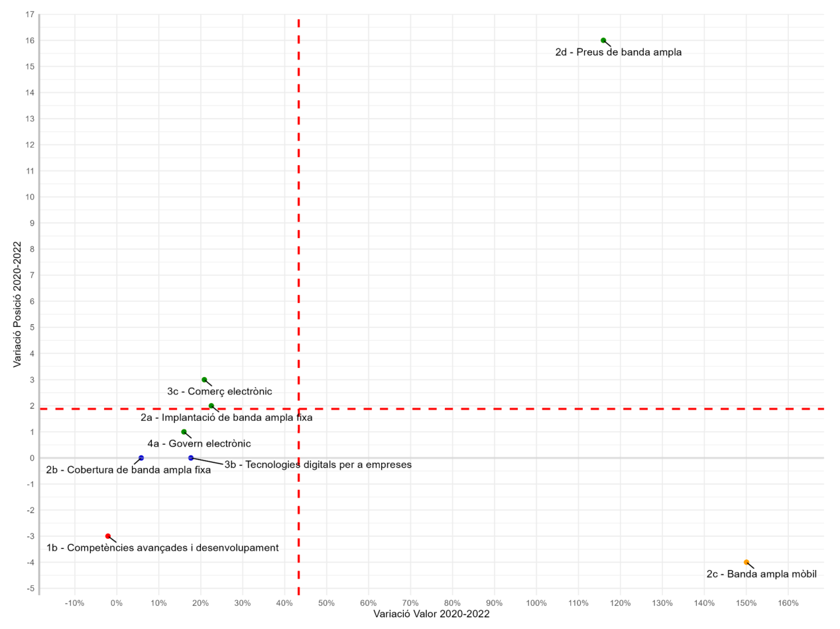Click the label '4a - Govern electrònic'

pos(199,444)
